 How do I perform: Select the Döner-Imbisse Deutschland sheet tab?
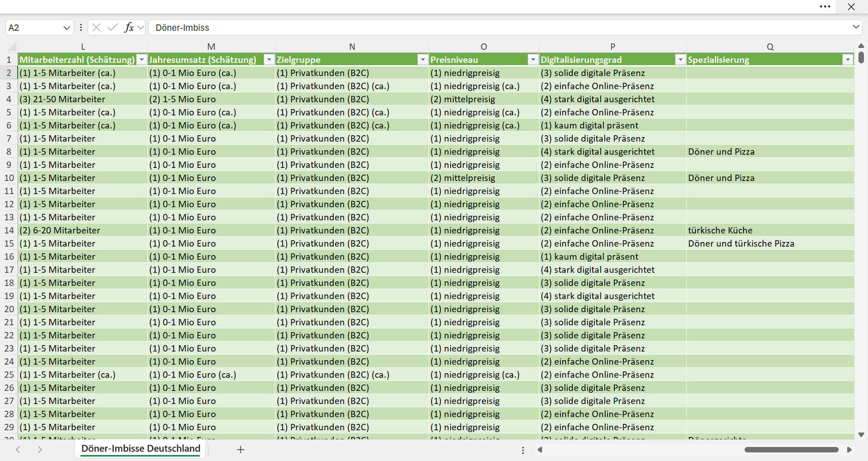(140, 449)
